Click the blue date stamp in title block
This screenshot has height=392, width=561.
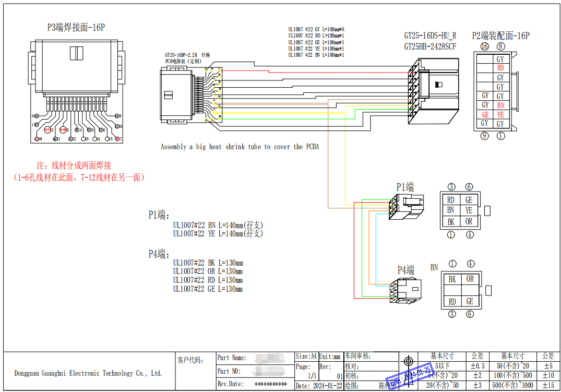408,377
